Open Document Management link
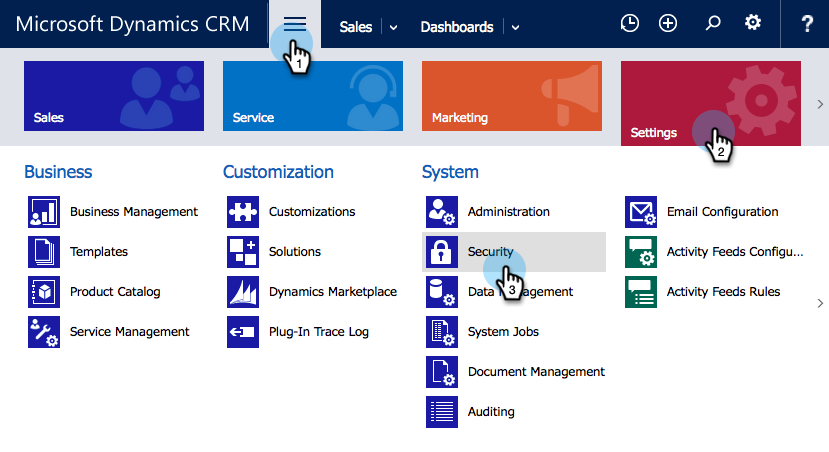 536,372
